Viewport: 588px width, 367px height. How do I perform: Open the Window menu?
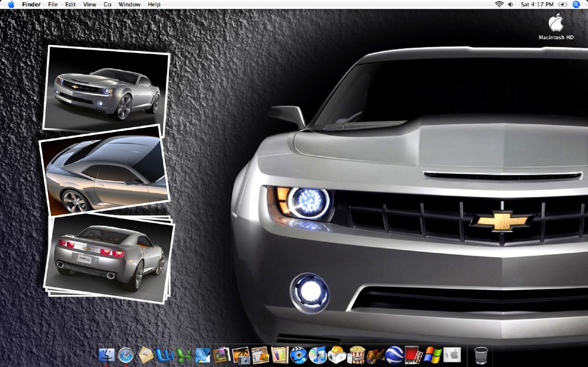click(129, 5)
